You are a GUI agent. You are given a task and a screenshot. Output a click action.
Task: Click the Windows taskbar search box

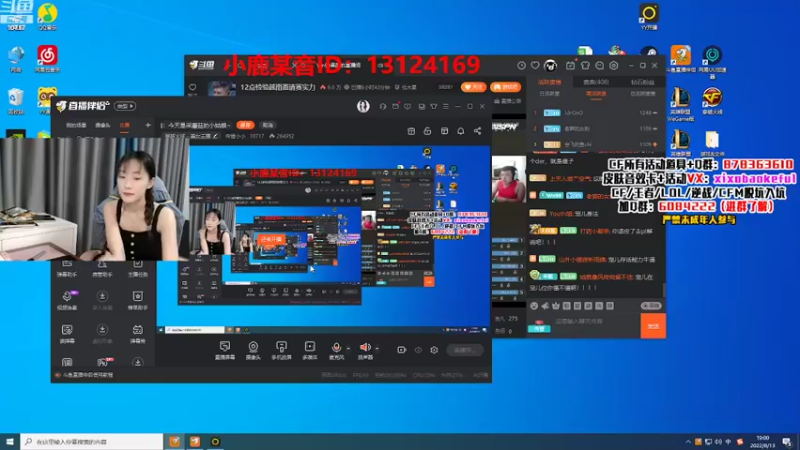92,442
